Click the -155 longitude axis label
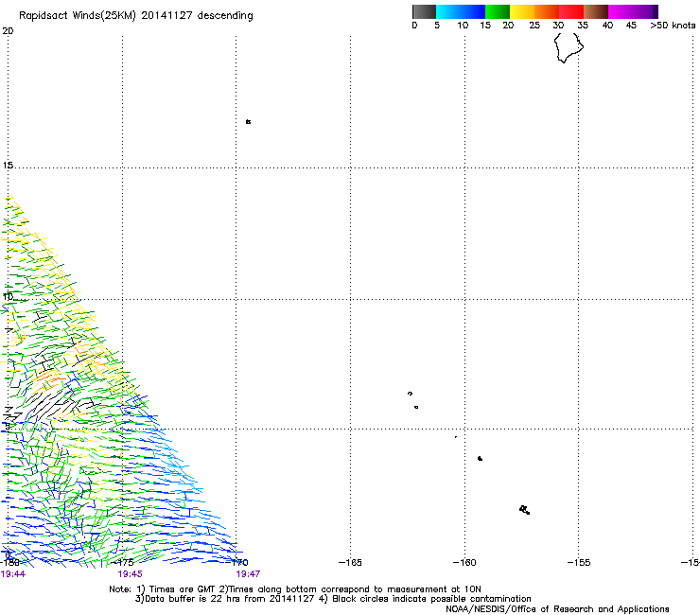The height and width of the screenshot is (615, 700). [x=579, y=562]
